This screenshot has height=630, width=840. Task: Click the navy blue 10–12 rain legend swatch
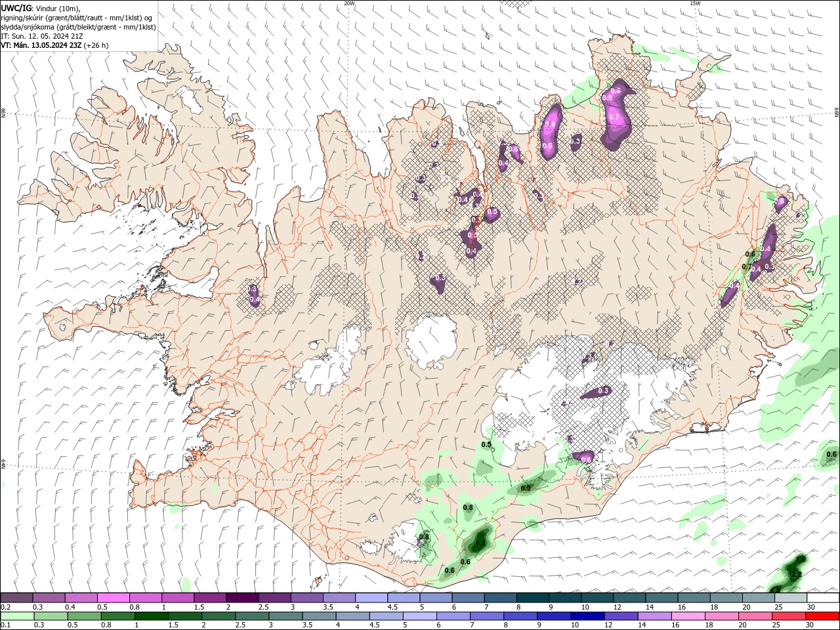click(587, 616)
